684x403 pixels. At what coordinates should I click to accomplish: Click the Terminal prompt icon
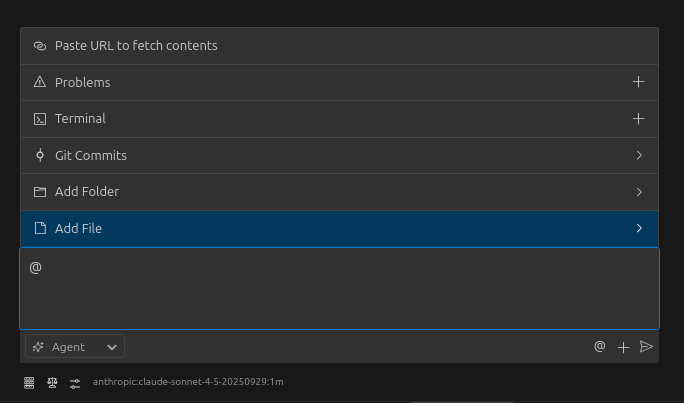[40, 119]
